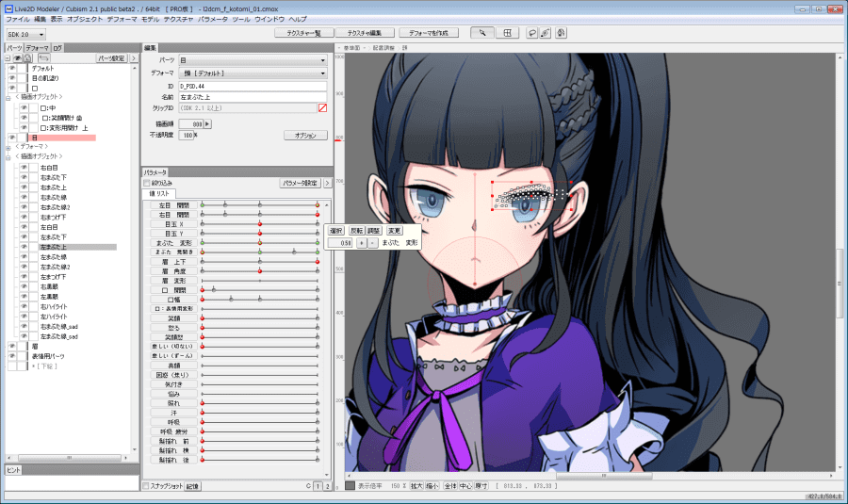Enable the 絞り込み checkbox
Image resolution: width=848 pixels, height=504 pixels.
click(147, 184)
